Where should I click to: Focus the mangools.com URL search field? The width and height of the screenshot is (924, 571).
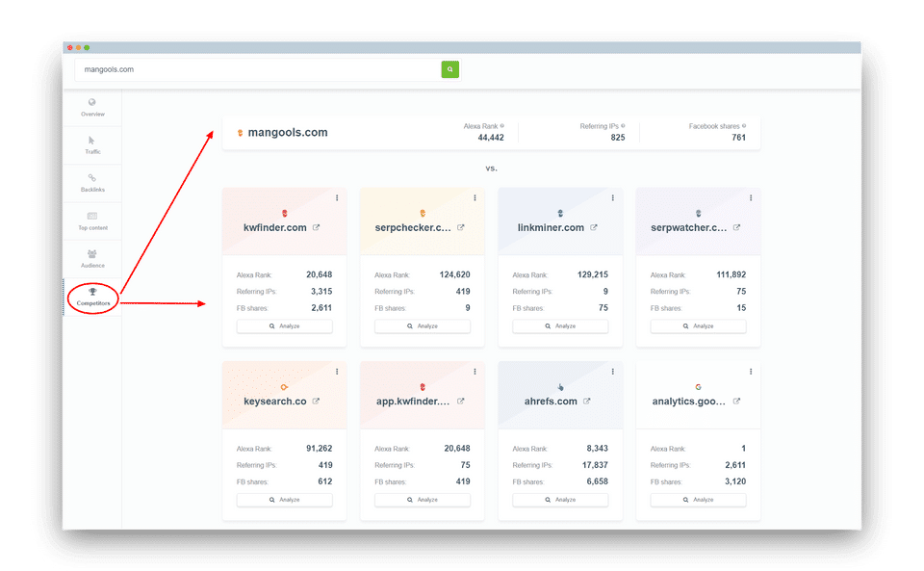[x=258, y=69]
